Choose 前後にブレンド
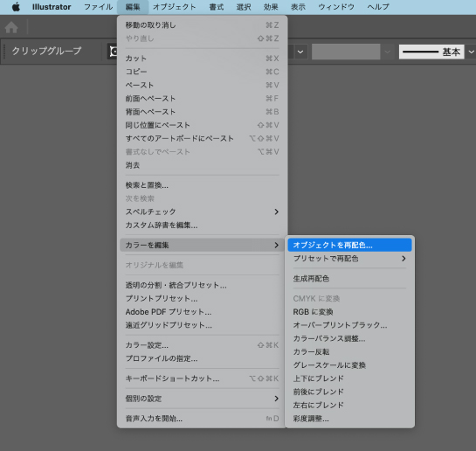 coord(349,392)
